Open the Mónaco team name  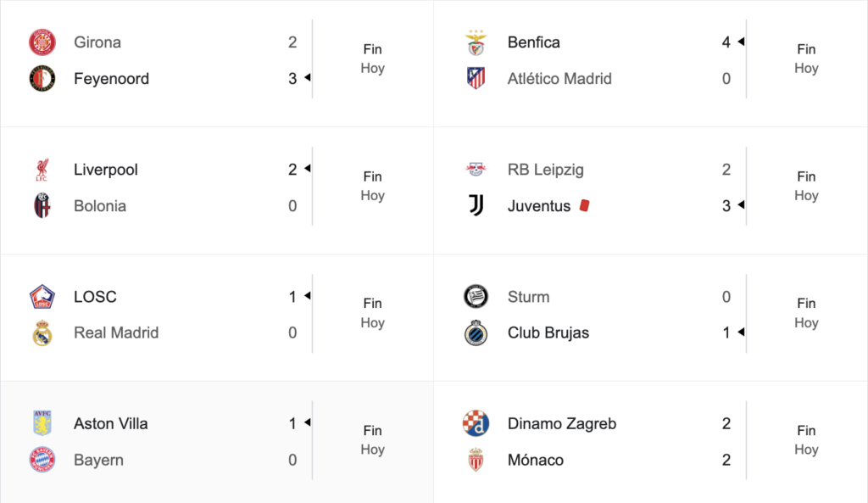point(536,460)
